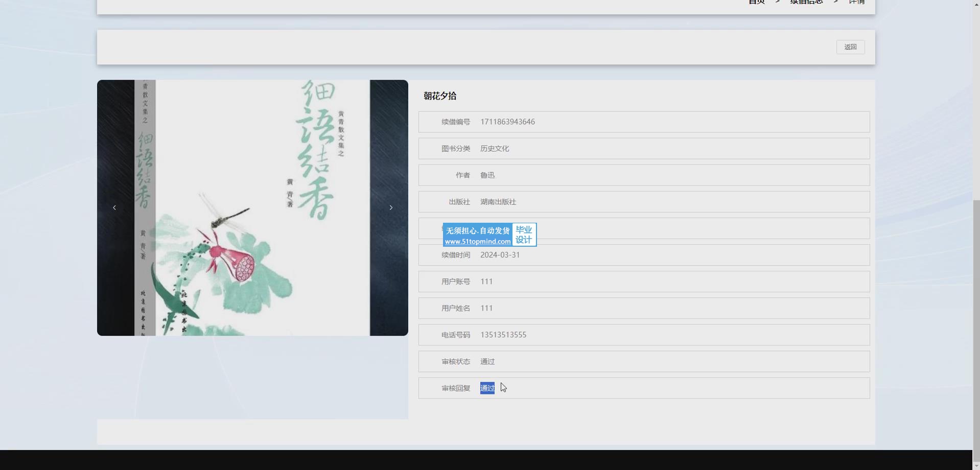Click highlighted 审核回复 value 通过
Viewport: 980px width, 470px height.
487,388
